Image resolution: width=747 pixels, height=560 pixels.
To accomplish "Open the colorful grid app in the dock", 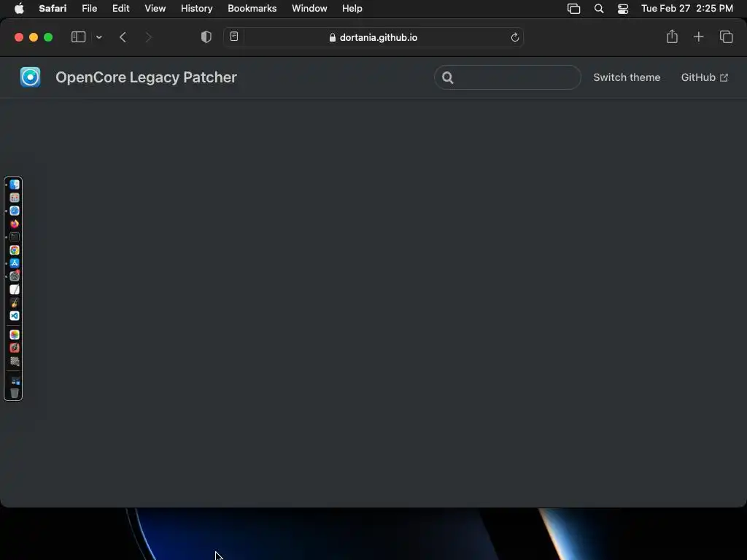I will [x=15, y=335].
